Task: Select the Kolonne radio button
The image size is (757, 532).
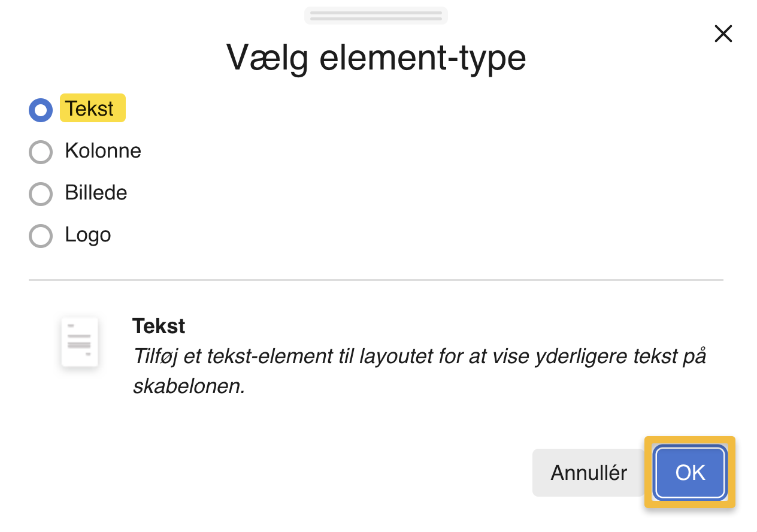Action: coord(40,152)
